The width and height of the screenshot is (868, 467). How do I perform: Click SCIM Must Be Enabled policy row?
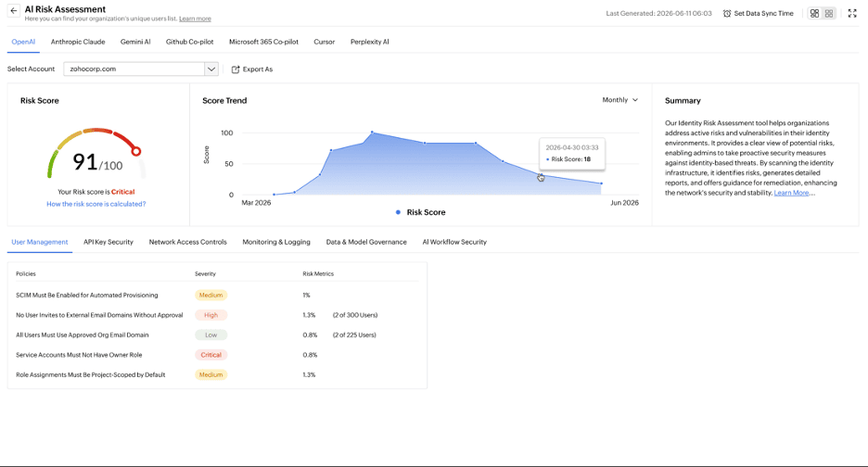pos(217,296)
